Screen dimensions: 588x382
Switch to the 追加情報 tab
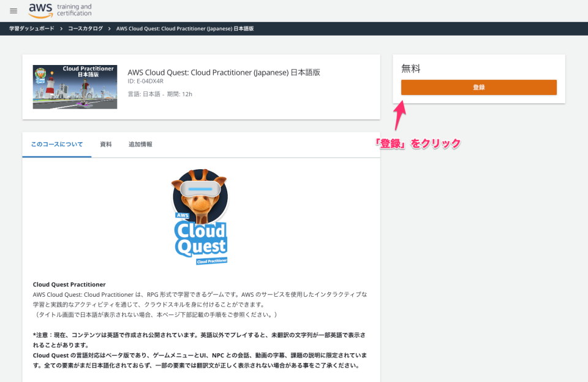point(140,145)
